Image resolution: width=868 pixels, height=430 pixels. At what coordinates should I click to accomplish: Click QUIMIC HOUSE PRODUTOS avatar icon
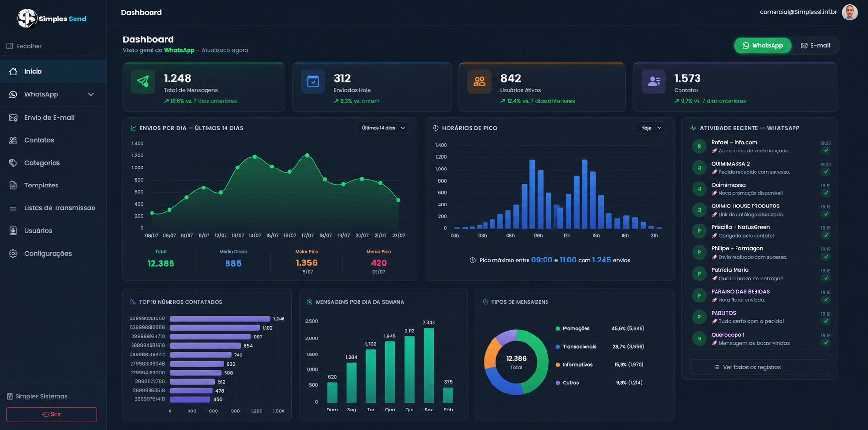coord(699,210)
